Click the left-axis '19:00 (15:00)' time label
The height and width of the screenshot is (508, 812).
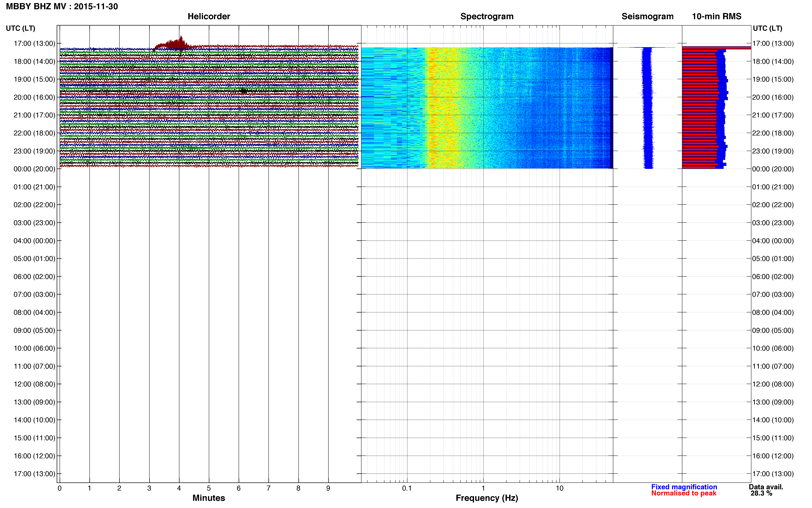click(34, 79)
